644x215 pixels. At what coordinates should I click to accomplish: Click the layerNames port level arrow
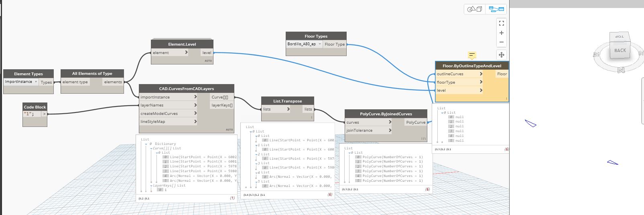pyautogui.click(x=195, y=105)
